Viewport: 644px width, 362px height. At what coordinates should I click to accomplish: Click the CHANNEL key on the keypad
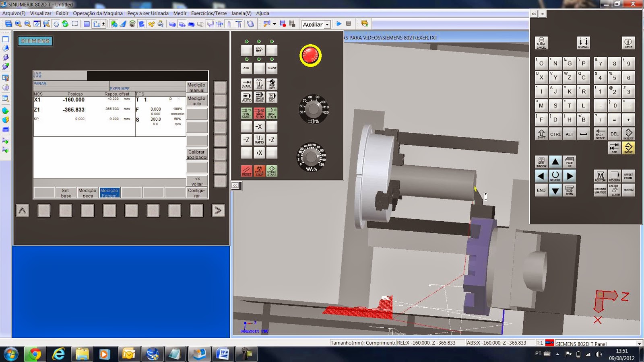[583, 43]
